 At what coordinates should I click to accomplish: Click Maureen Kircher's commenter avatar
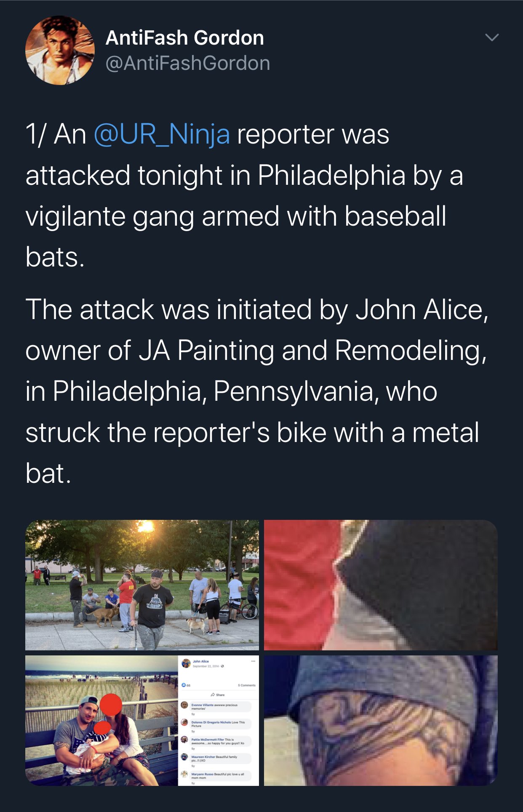point(184,756)
